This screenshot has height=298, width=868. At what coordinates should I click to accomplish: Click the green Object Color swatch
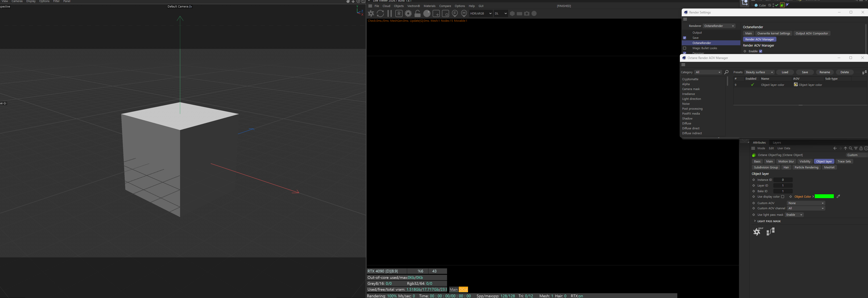click(x=824, y=197)
